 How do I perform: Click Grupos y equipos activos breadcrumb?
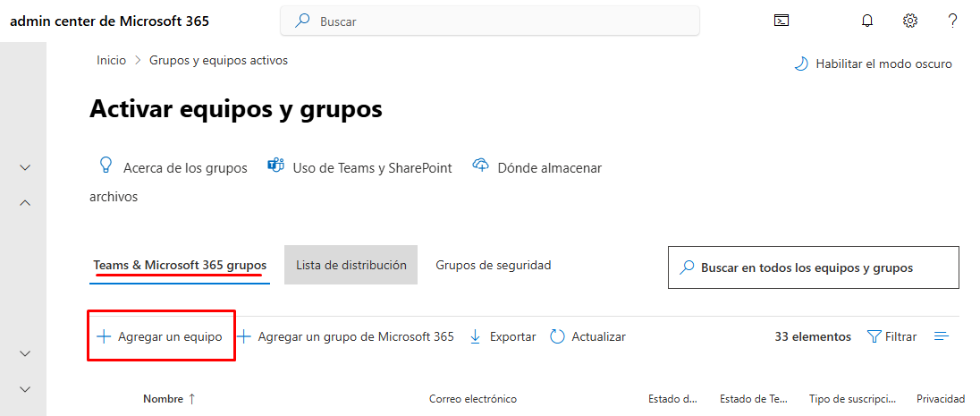(x=218, y=60)
